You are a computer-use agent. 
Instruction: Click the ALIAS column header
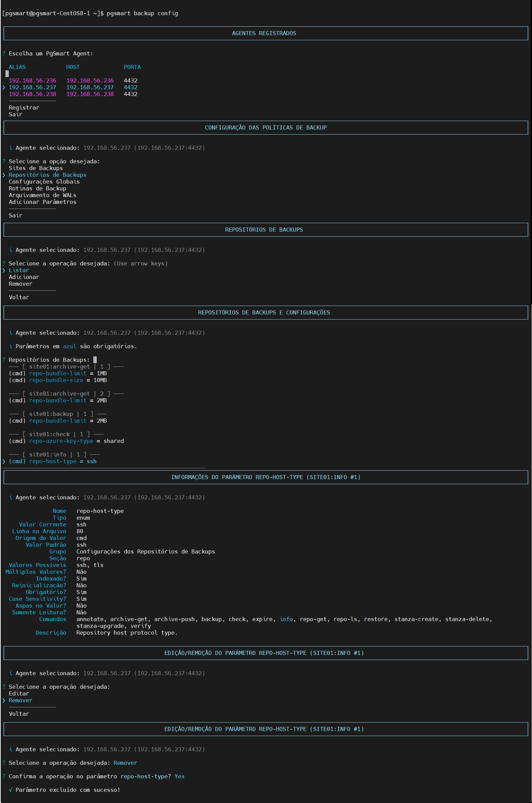[17, 67]
